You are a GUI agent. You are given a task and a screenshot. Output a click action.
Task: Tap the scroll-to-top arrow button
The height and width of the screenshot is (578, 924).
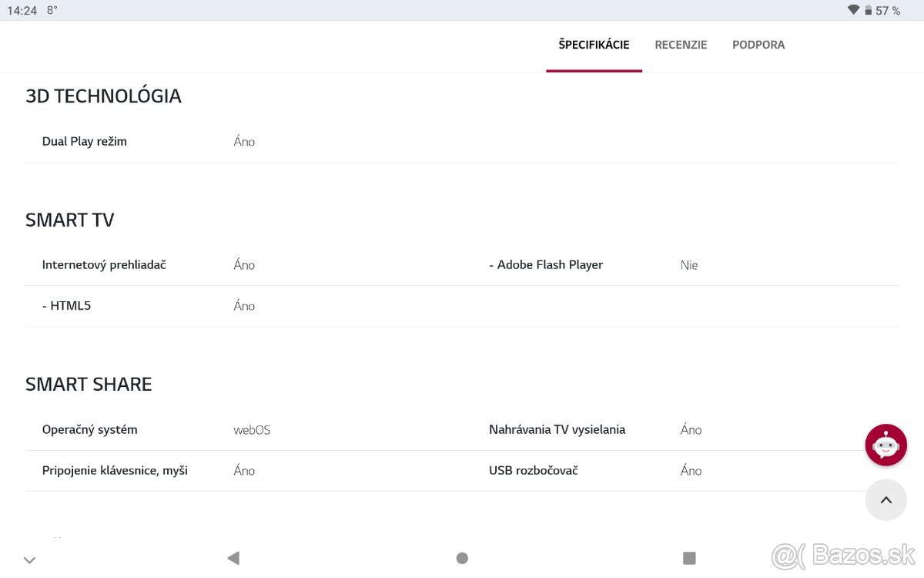pos(886,500)
